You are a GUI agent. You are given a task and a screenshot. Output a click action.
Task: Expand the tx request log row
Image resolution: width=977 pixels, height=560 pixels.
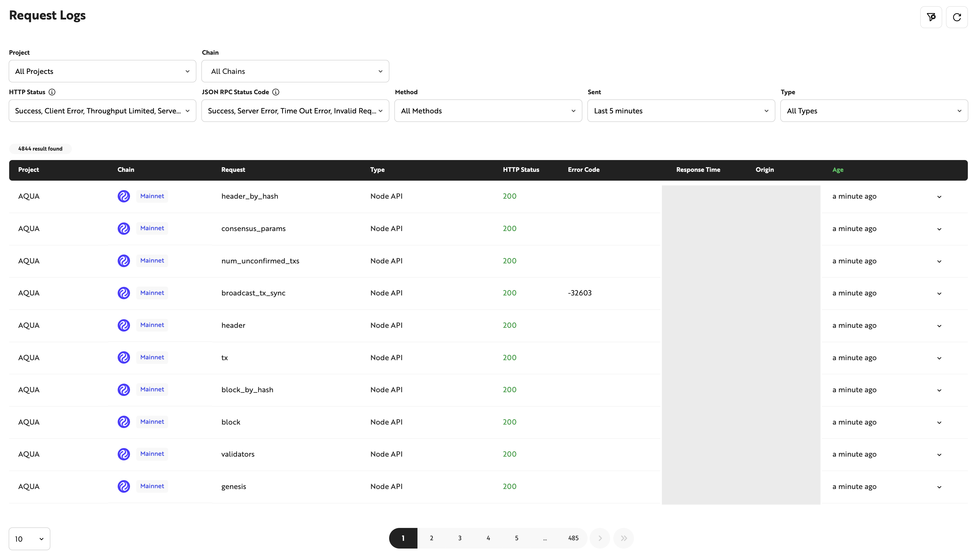[939, 358]
